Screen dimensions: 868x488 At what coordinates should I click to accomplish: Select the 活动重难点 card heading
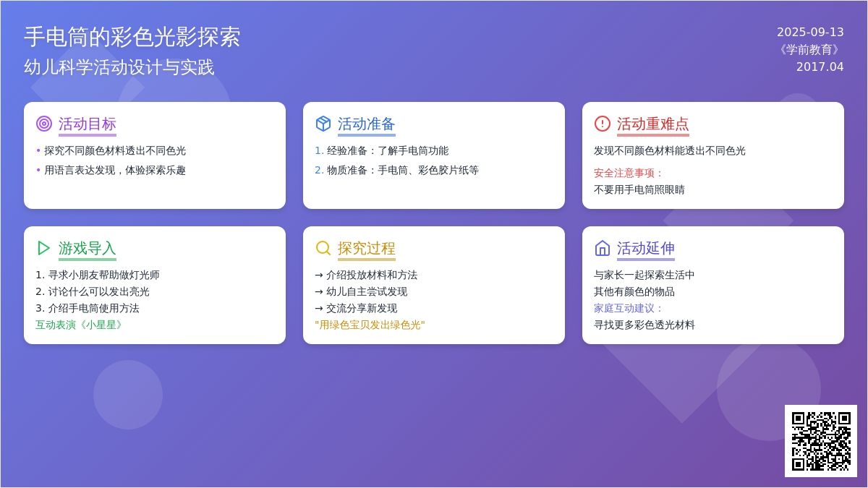click(x=653, y=124)
